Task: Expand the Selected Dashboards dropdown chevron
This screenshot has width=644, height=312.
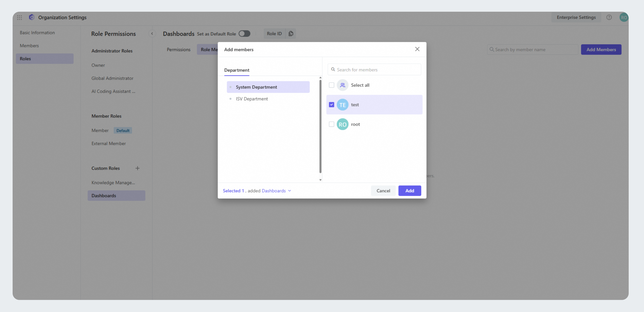Action: [x=290, y=191]
